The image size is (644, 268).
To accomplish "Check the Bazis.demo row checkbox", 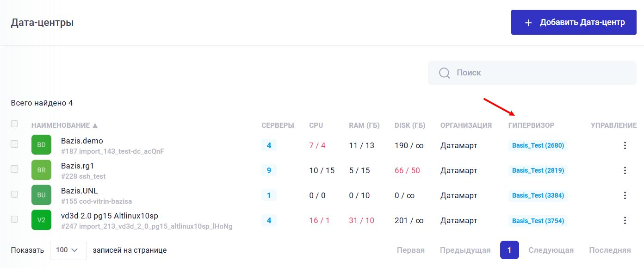I will 14,144.
